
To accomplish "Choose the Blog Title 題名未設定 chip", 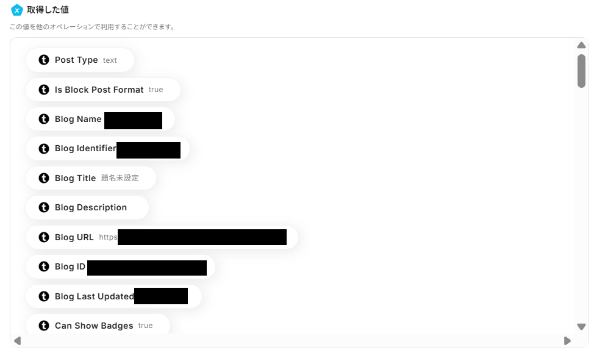I will [91, 178].
